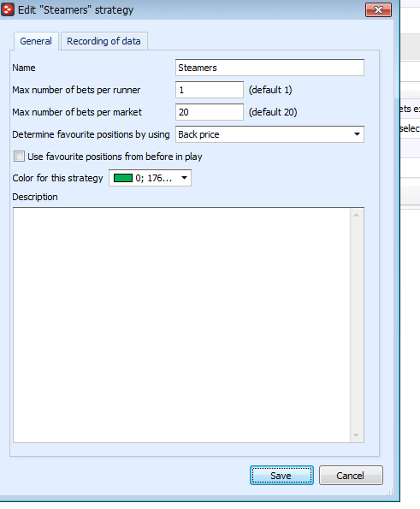Open the Back price dropdown

[x=269, y=134]
